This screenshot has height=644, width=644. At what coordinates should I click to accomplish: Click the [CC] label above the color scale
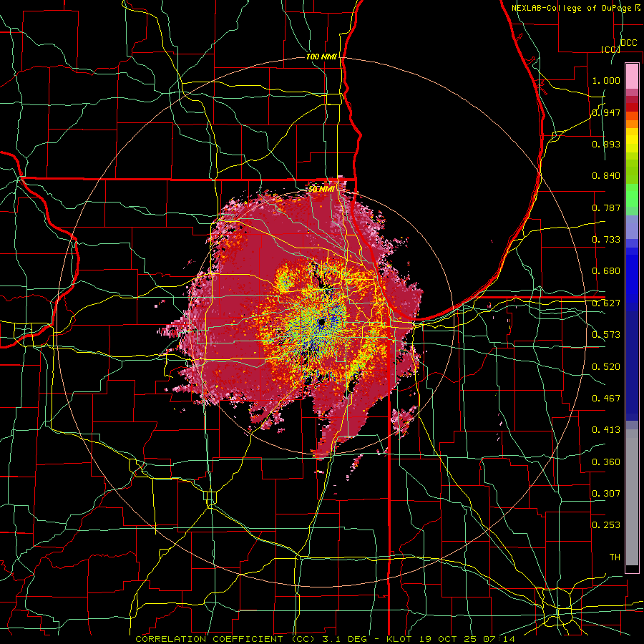pyautogui.click(x=610, y=49)
